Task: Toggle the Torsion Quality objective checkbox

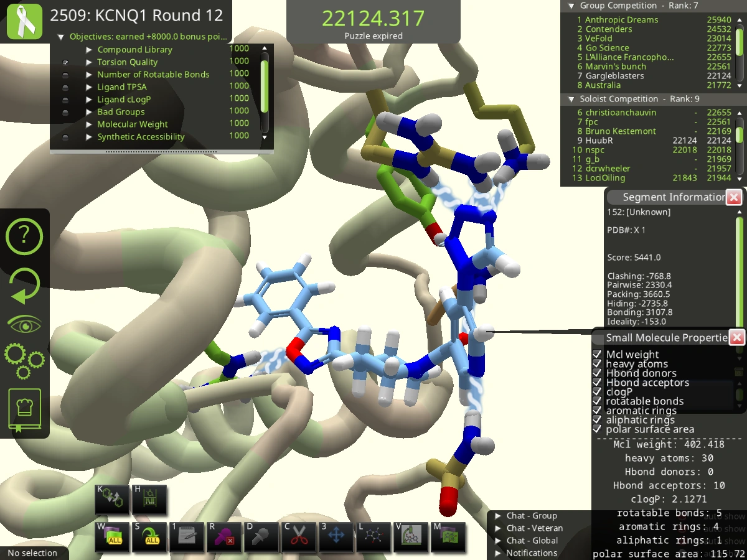Action: 67,62
